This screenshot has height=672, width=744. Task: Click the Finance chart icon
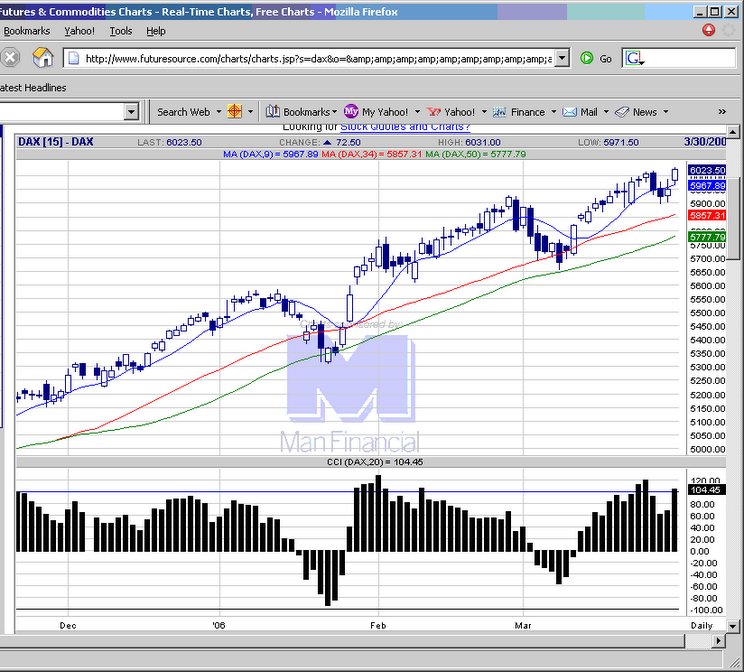[499, 112]
